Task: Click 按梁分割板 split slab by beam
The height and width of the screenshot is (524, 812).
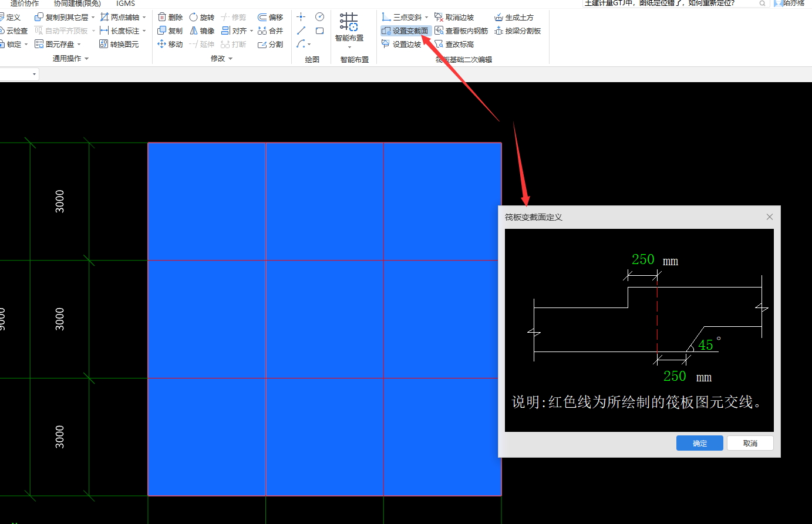Action: [x=517, y=31]
